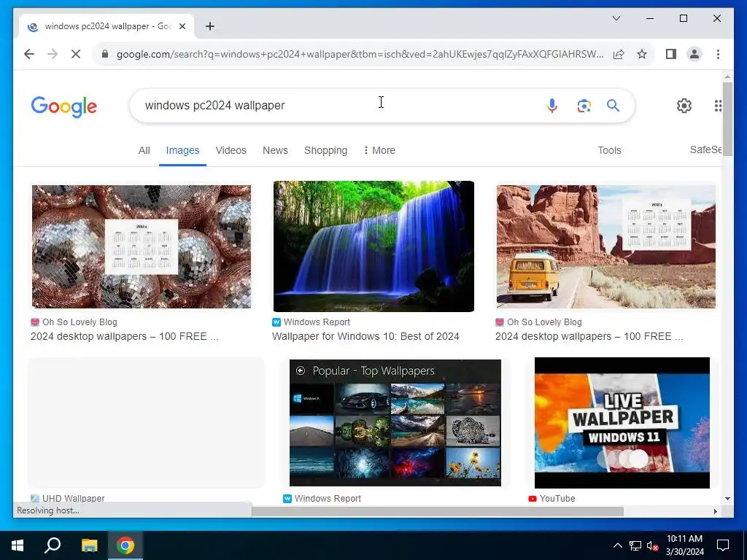Open Wallpaper for Windows 10: Best of 2024

[365, 336]
